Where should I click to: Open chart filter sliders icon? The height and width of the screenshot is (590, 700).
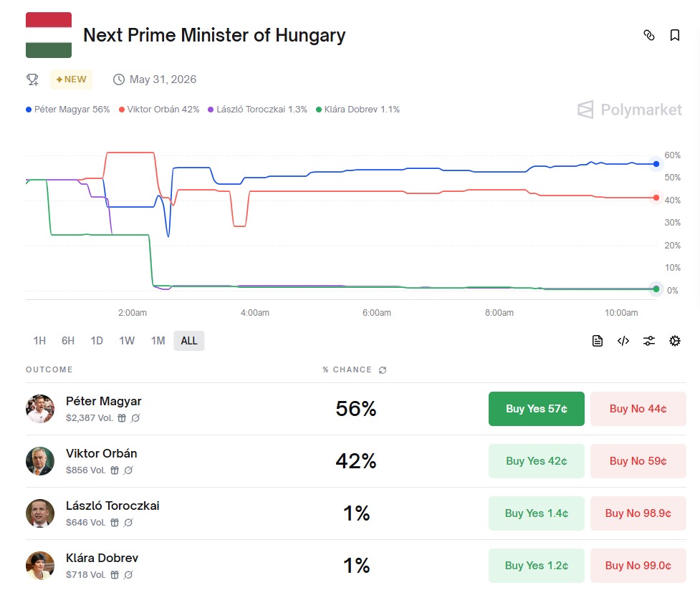649,341
